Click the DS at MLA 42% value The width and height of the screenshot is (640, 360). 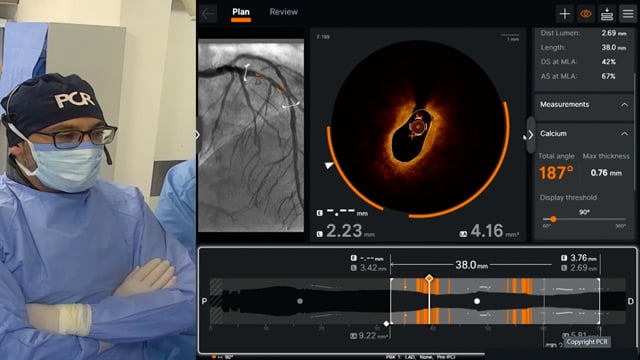(609, 62)
